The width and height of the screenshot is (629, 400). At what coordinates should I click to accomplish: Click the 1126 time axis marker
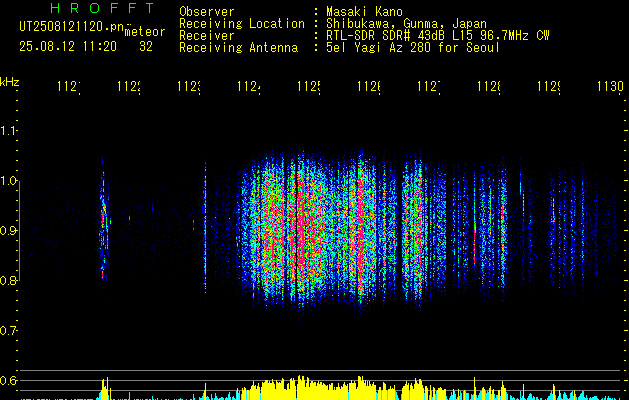(x=369, y=86)
